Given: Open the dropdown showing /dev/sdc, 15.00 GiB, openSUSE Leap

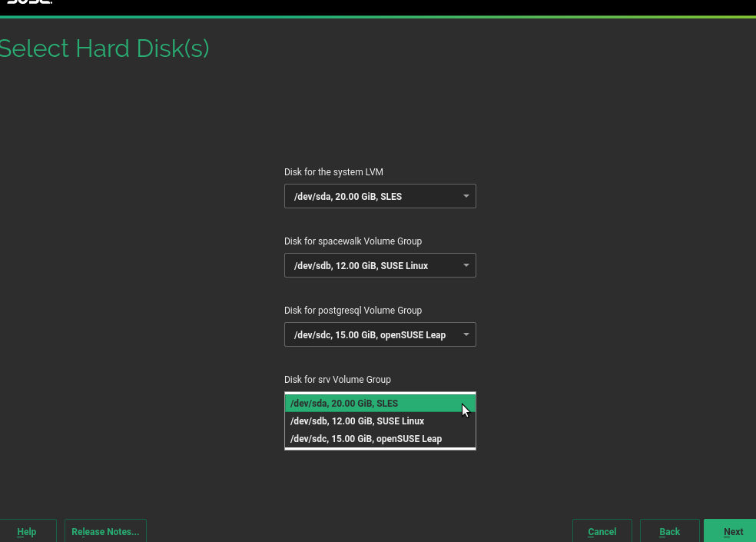Looking at the screenshot, I should click(x=380, y=334).
